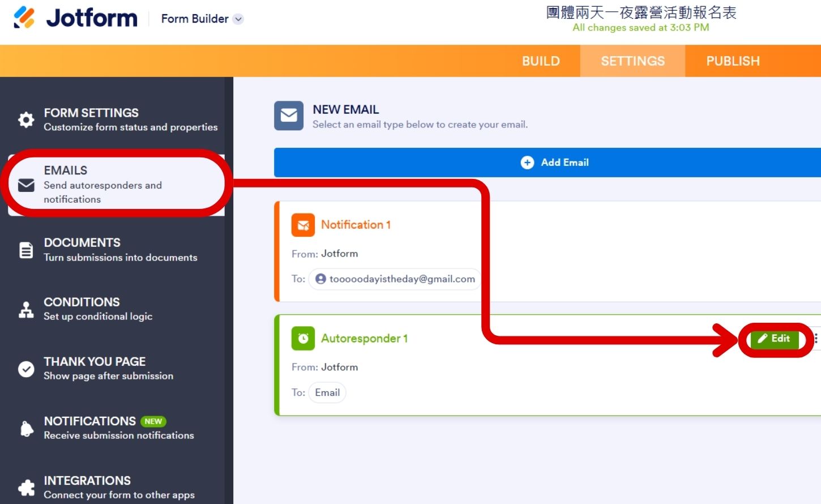Select the Emails envelope icon in sidebar
The width and height of the screenshot is (821, 504).
(26, 185)
